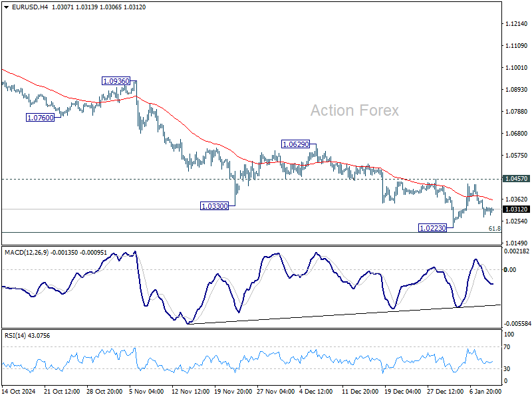The image size is (532, 399).
Task: Select the 27 Nov 04:00 time label
Action: (275, 392)
